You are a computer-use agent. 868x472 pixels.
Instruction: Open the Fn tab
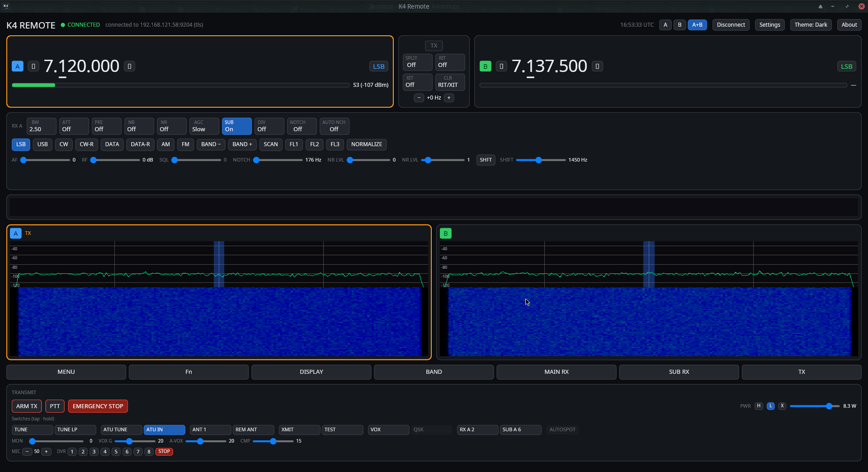coord(189,372)
